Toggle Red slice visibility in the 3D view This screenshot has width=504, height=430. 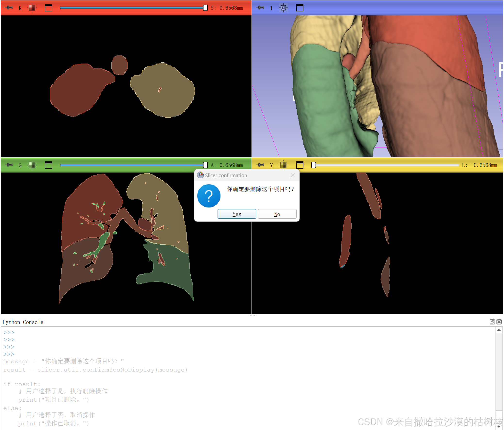(x=32, y=8)
